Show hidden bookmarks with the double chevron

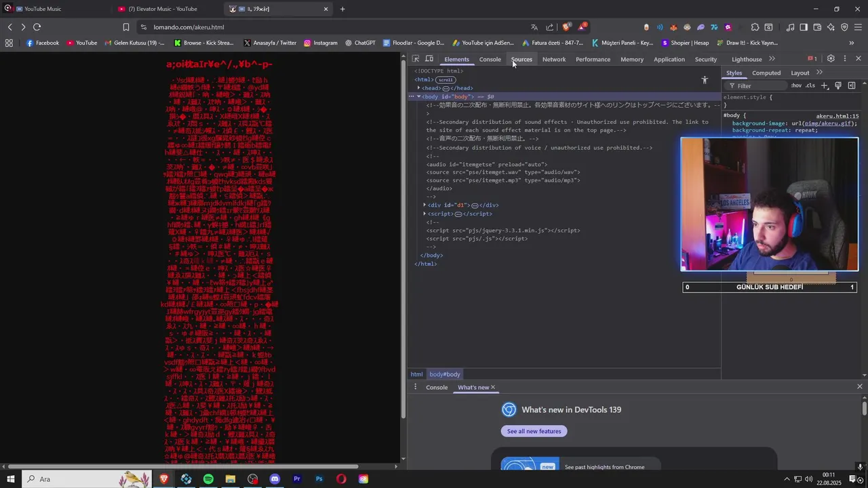point(852,43)
